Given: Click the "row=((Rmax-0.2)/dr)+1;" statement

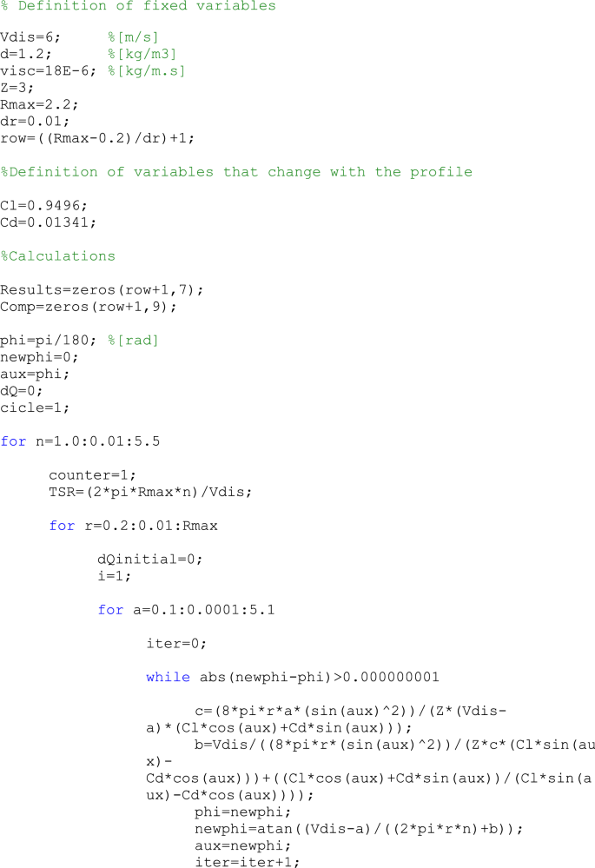Looking at the screenshot, I should (x=98, y=136).
